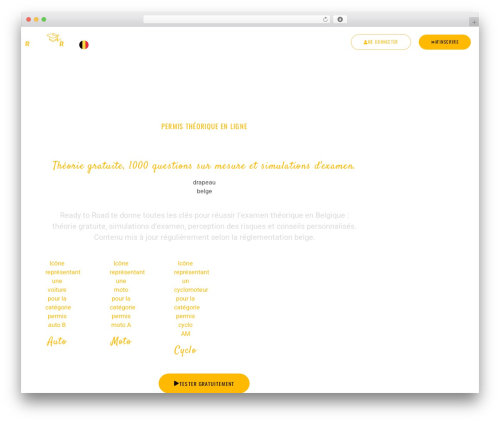
Task: Click the Belgian flag icon
Action: point(84,45)
